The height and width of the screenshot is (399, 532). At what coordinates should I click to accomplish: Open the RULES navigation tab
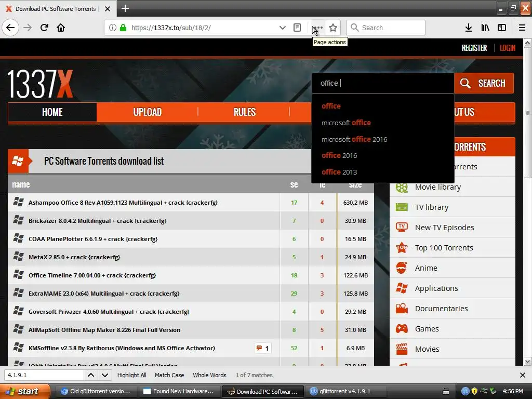click(244, 112)
